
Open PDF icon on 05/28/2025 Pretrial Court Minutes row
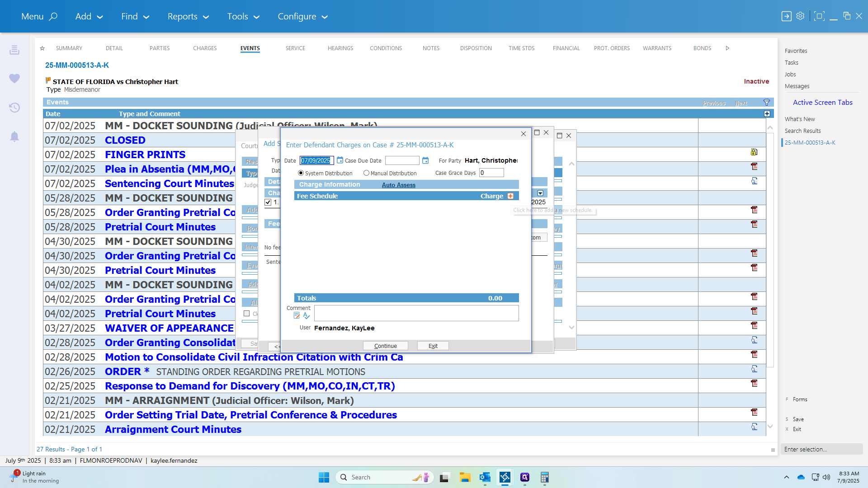point(754,225)
